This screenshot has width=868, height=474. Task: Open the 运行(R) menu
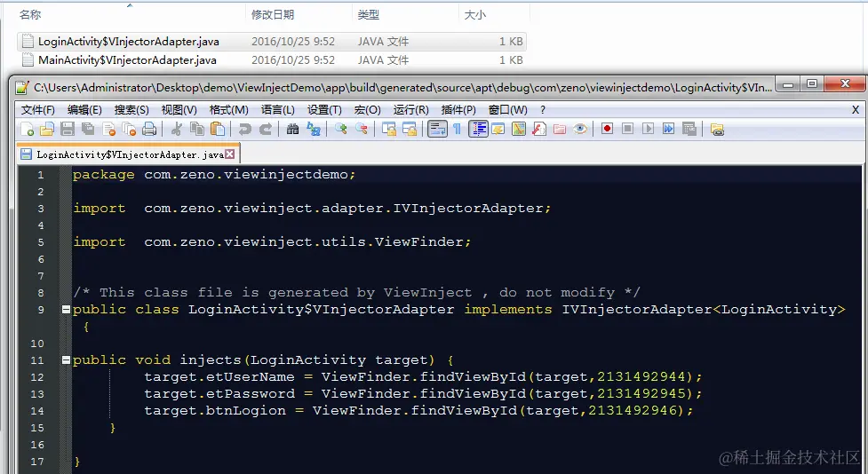[411, 110]
